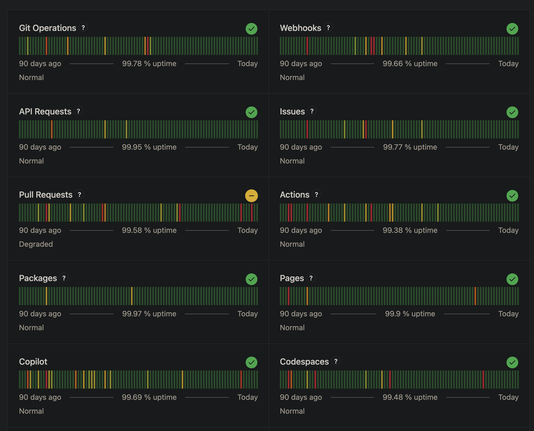Viewport: 534px width, 431px height.
Task: Click the help icon beside Issues
Action: [312, 111]
